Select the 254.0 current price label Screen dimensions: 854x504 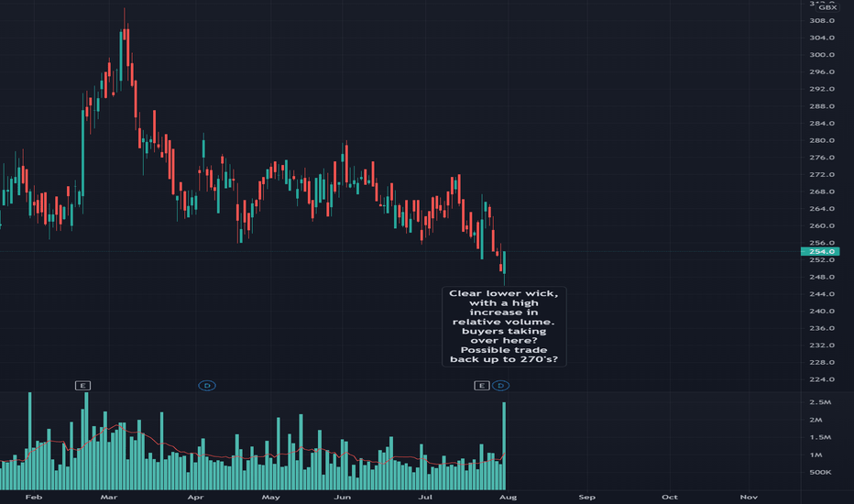[820, 251]
